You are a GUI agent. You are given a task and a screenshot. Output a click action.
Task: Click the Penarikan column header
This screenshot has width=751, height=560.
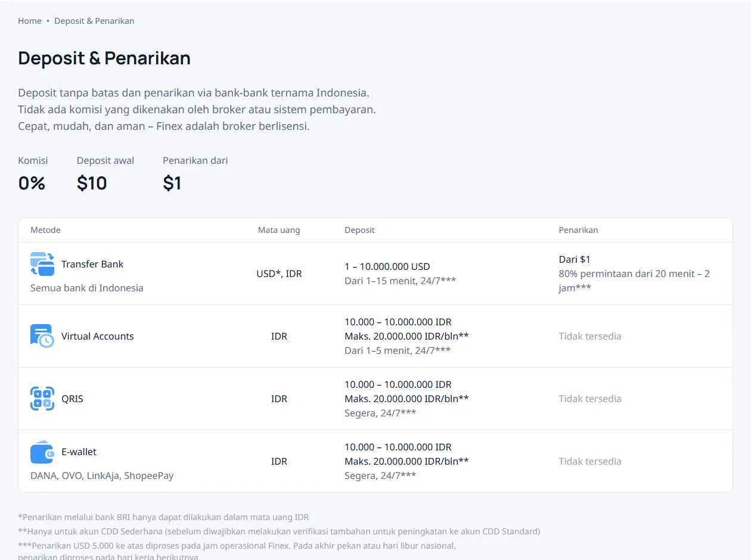click(578, 230)
